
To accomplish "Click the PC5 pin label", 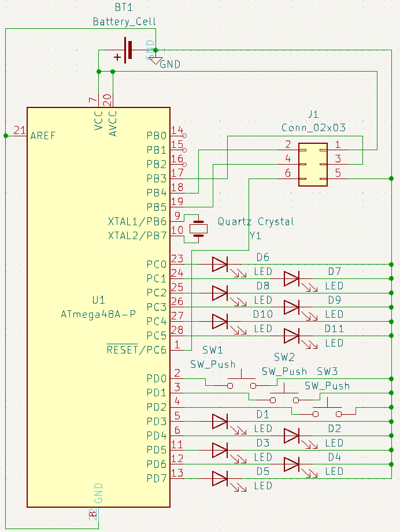I will pos(157,336).
